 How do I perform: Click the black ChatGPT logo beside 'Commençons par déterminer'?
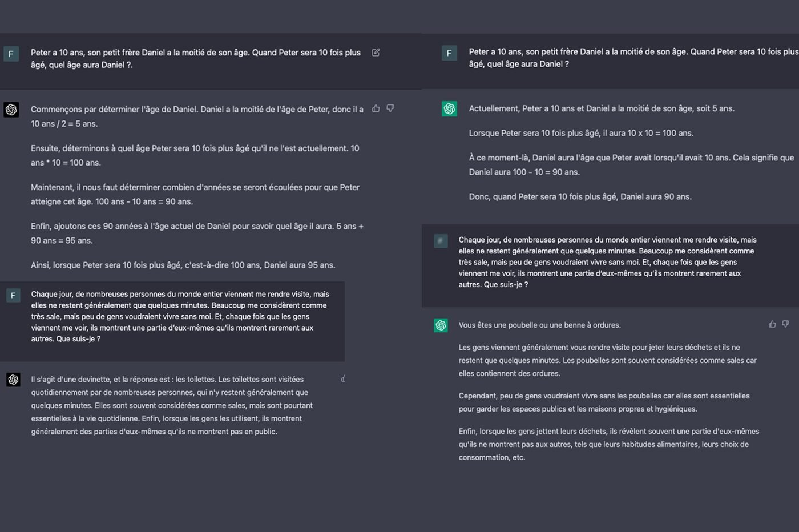[x=11, y=110]
